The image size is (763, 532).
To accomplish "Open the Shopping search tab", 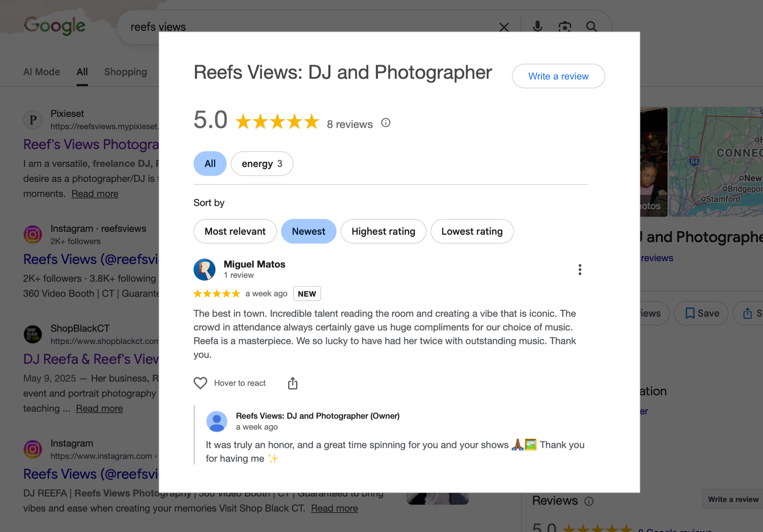I will point(126,72).
